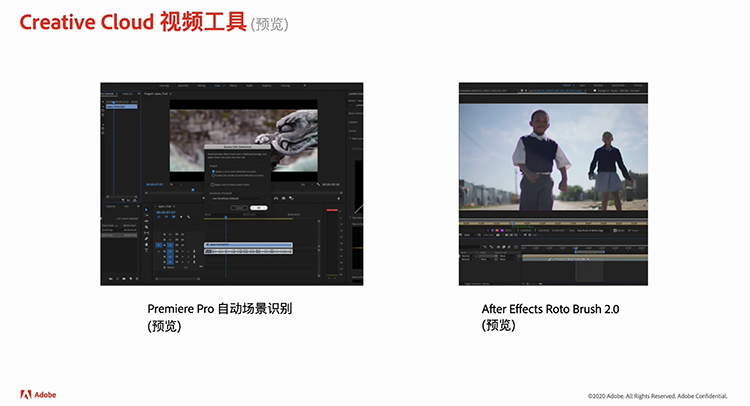
Task: Select 'Apply a cut at each detected cut point' option
Action: [x=234, y=171]
